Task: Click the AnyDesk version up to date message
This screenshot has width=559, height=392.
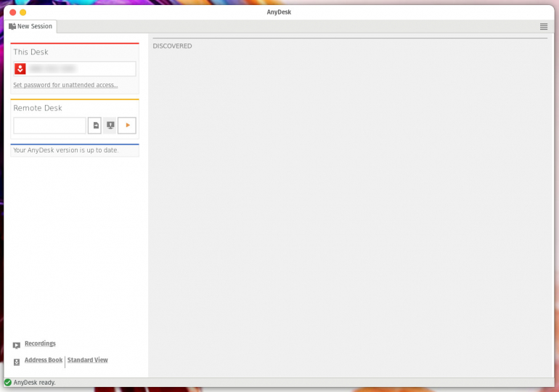Action: 66,150
